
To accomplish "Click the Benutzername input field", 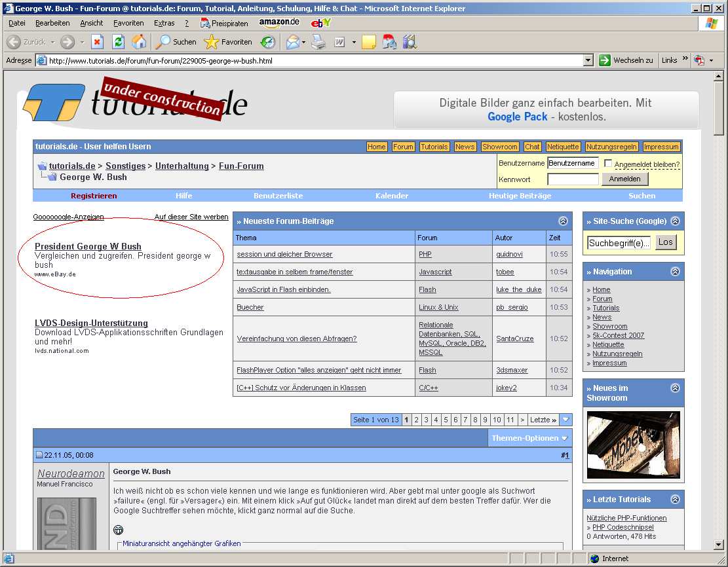I will [x=573, y=163].
